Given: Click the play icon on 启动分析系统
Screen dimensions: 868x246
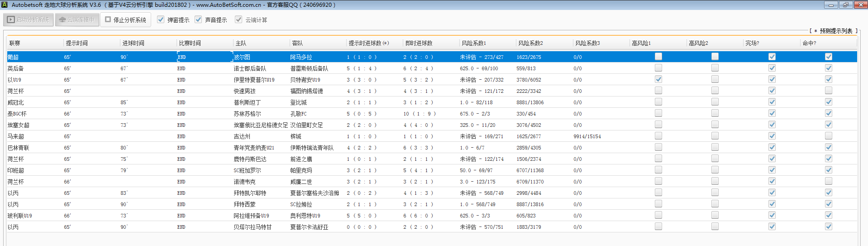Looking at the screenshot, I should pyautogui.click(x=11, y=20).
